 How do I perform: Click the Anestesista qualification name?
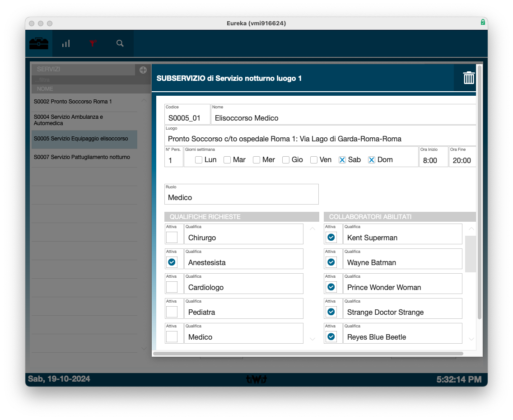(x=244, y=259)
